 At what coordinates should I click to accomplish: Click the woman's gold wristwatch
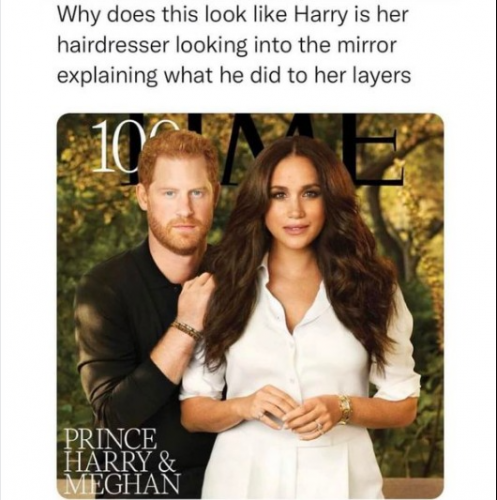click(x=344, y=408)
